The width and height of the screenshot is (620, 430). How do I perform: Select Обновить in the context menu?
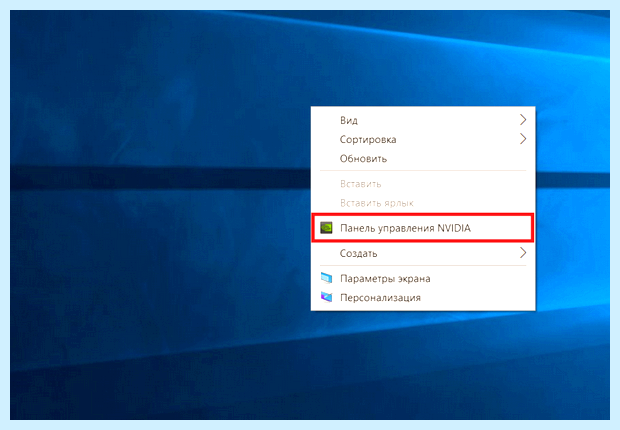pos(423,159)
